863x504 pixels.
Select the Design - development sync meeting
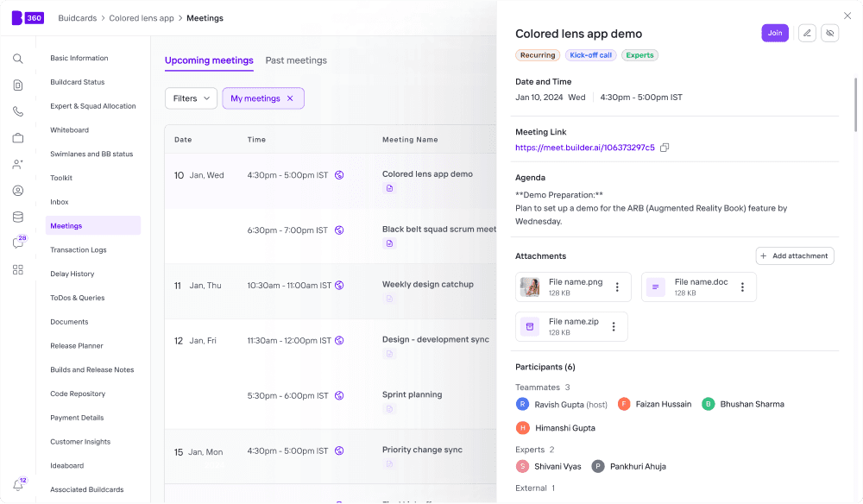[x=436, y=339]
